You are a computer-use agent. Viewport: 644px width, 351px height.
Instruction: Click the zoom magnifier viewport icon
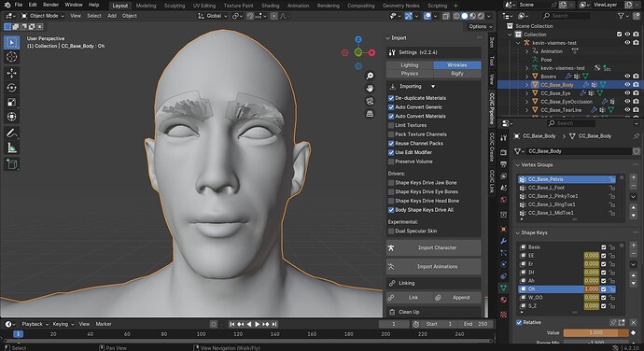click(x=370, y=76)
